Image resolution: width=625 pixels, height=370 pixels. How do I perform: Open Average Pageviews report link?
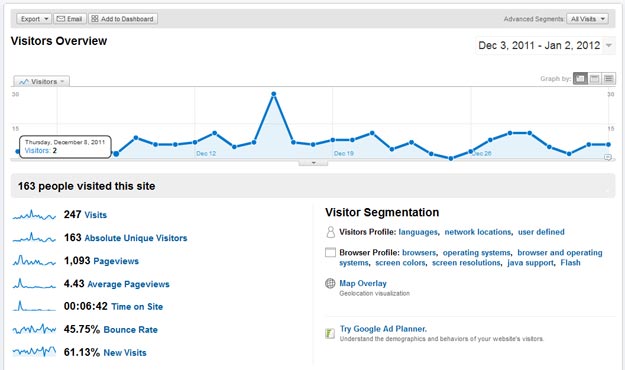point(128,284)
